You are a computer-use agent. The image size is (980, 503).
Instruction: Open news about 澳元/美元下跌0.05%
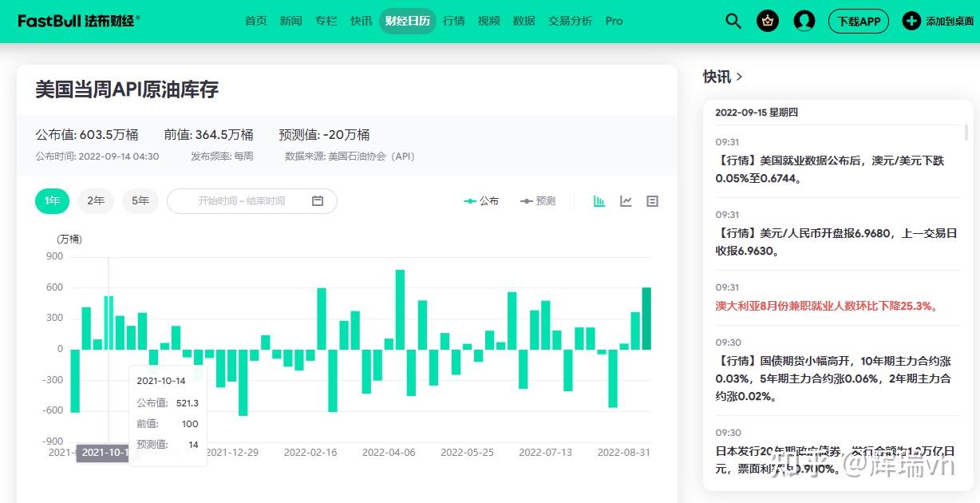[x=830, y=169]
